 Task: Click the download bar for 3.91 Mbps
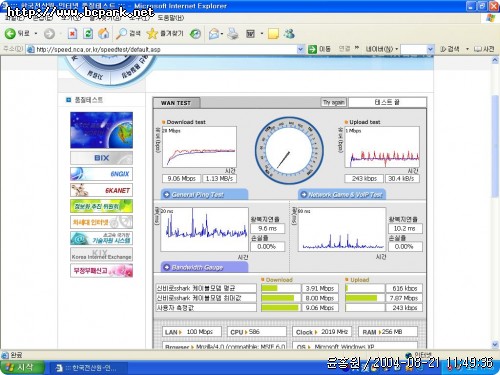[281, 288]
